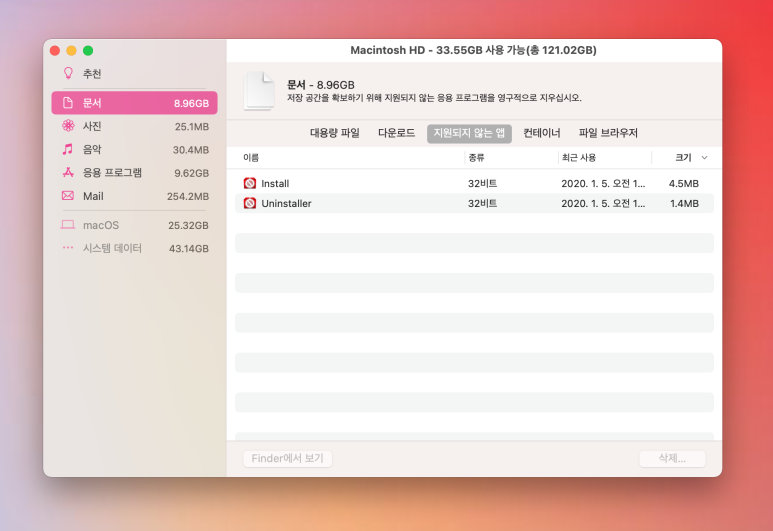Click the Mail envelope icon
773x531 pixels.
point(68,196)
